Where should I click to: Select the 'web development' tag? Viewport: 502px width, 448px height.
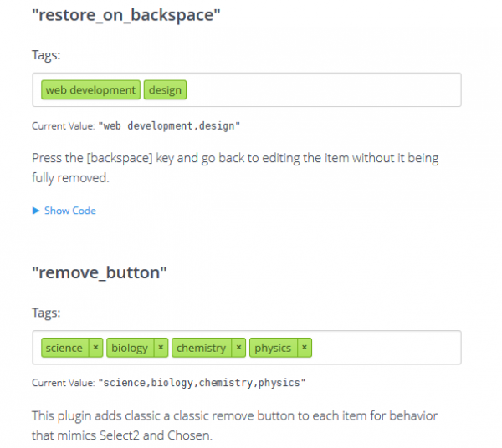90,90
